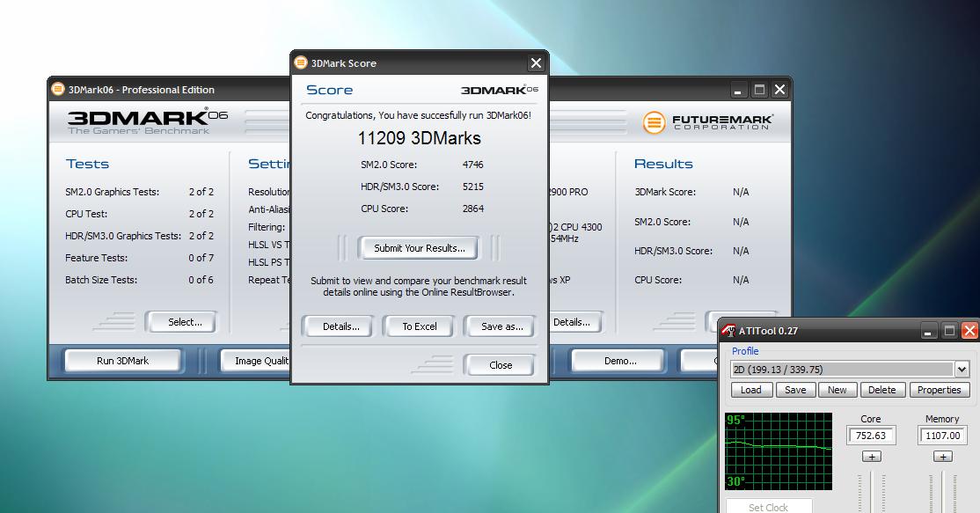This screenshot has width=980, height=513.
Task: Close the 3DMark Score dialog with Close button
Action: point(500,365)
